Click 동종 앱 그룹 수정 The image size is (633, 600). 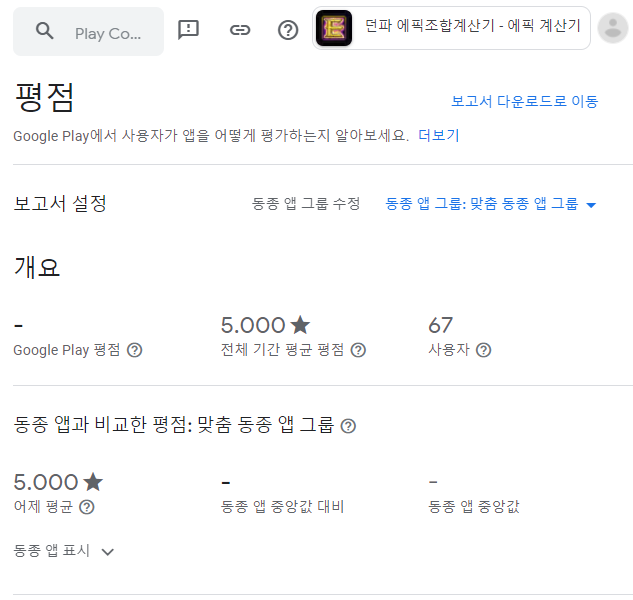click(x=306, y=203)
